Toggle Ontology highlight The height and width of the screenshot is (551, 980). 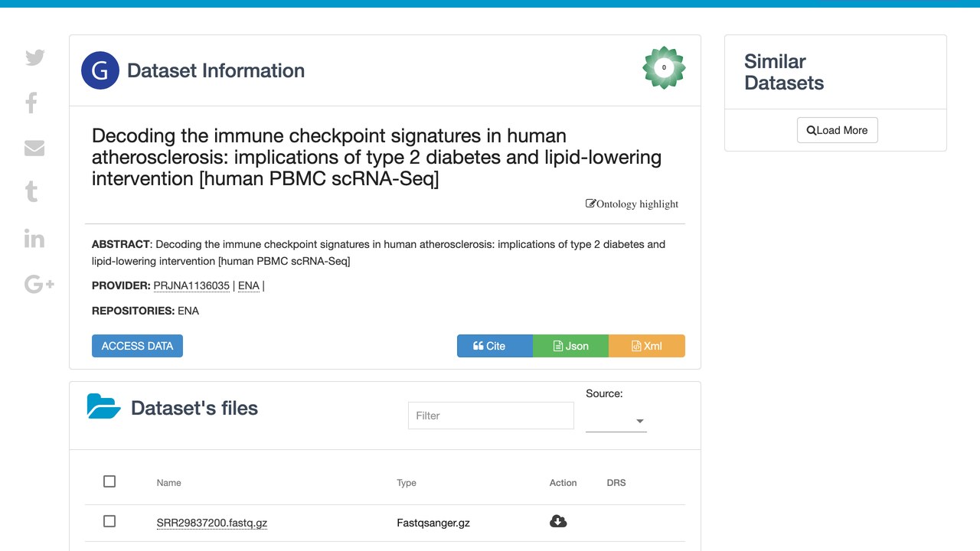pyautogui.click(x=632, y=204)
